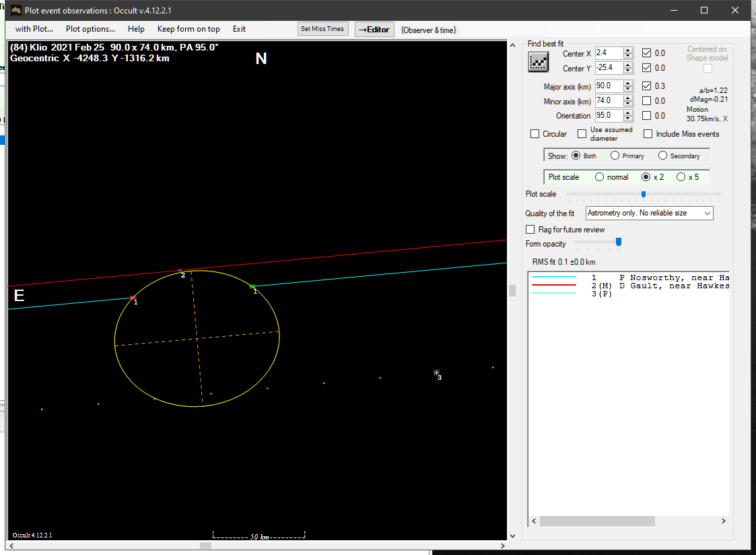
Task: Click the Center X input field
Action: [609, 53]
